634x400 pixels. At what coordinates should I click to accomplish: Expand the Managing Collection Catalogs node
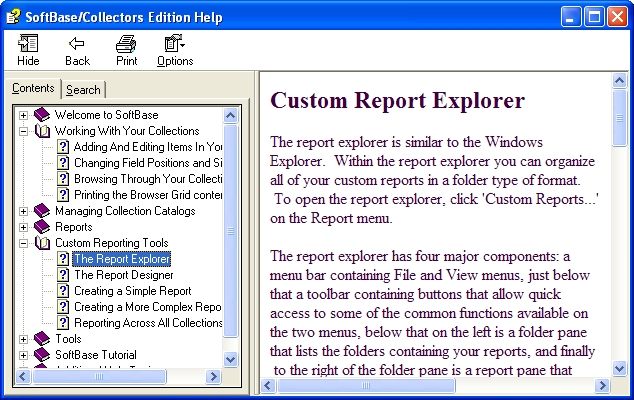pos(23,211)
